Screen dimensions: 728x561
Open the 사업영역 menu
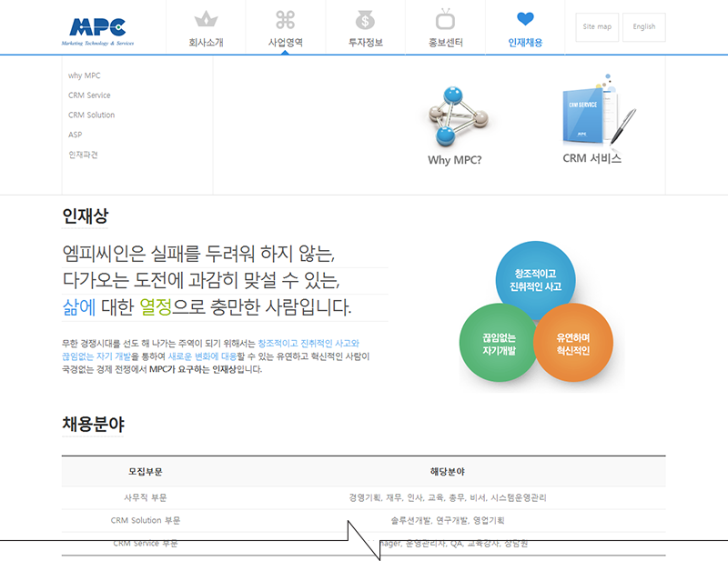[286, 42]
